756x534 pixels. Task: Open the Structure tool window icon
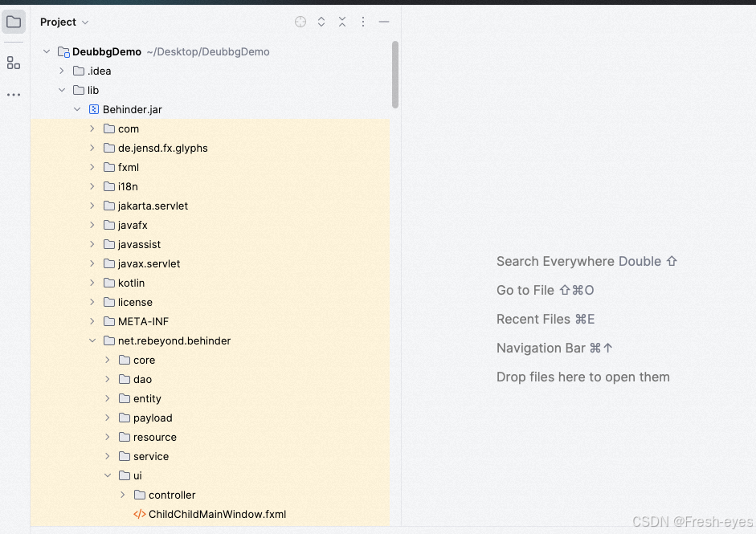13,62
